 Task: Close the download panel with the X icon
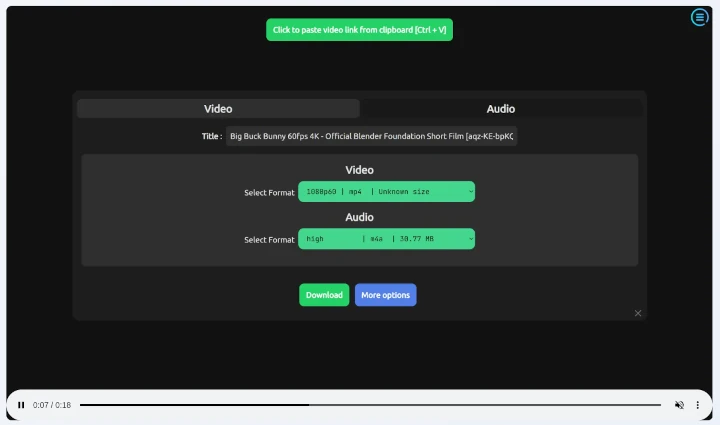pyautogui.click(x=638, y=313)
